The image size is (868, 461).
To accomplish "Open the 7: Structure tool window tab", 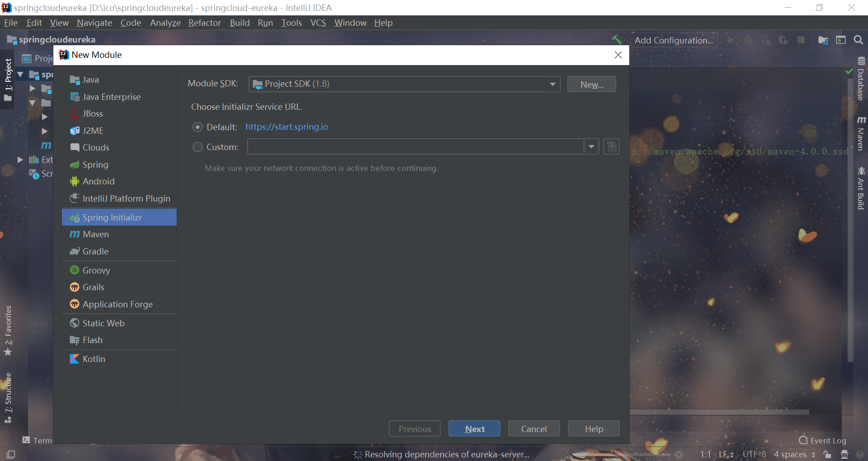I will tap(8, 397).
